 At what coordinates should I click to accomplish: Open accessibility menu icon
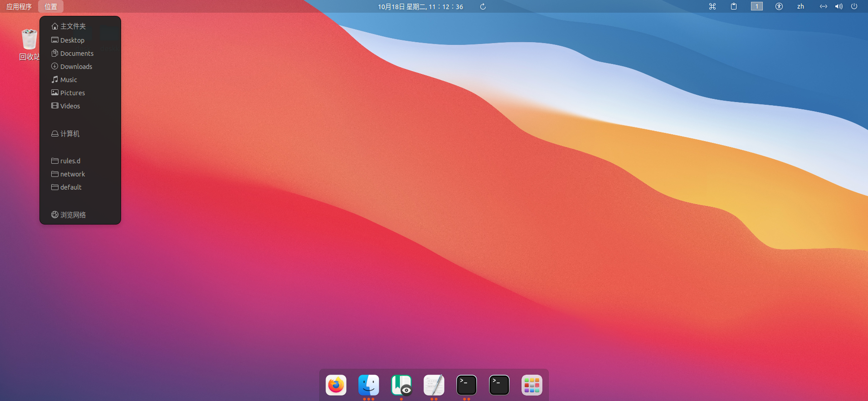[779, 7]
